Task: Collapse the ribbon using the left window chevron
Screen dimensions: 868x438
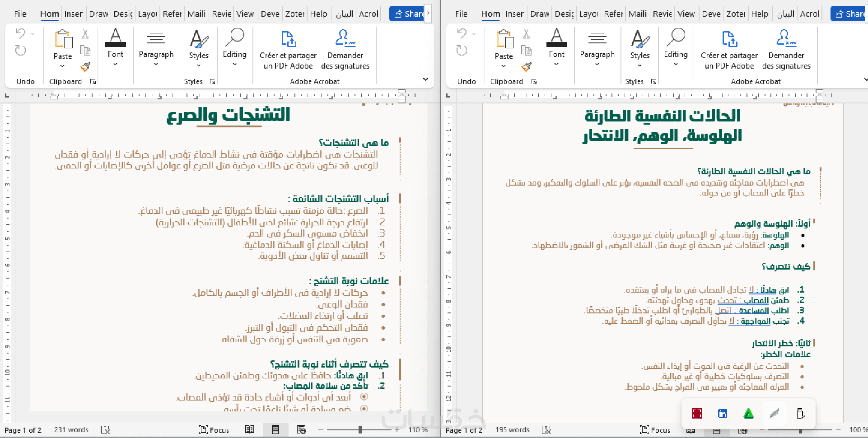Action: [x=425, y=79]
